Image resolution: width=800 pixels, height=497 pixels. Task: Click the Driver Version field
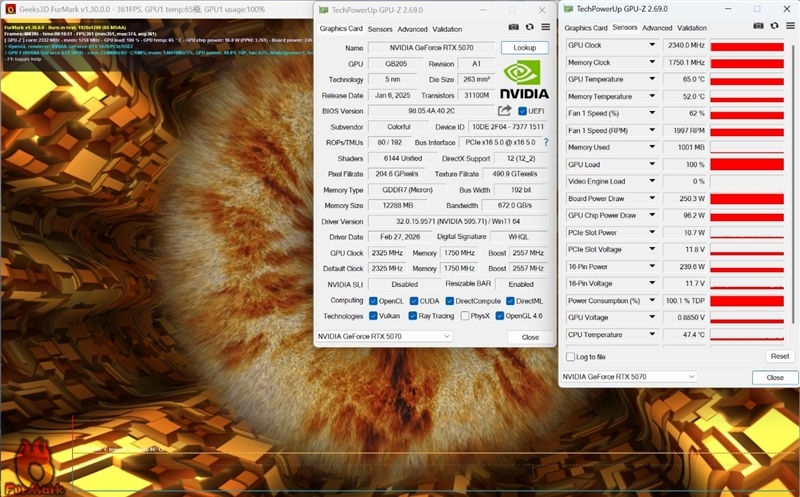[x=458, y=221]
